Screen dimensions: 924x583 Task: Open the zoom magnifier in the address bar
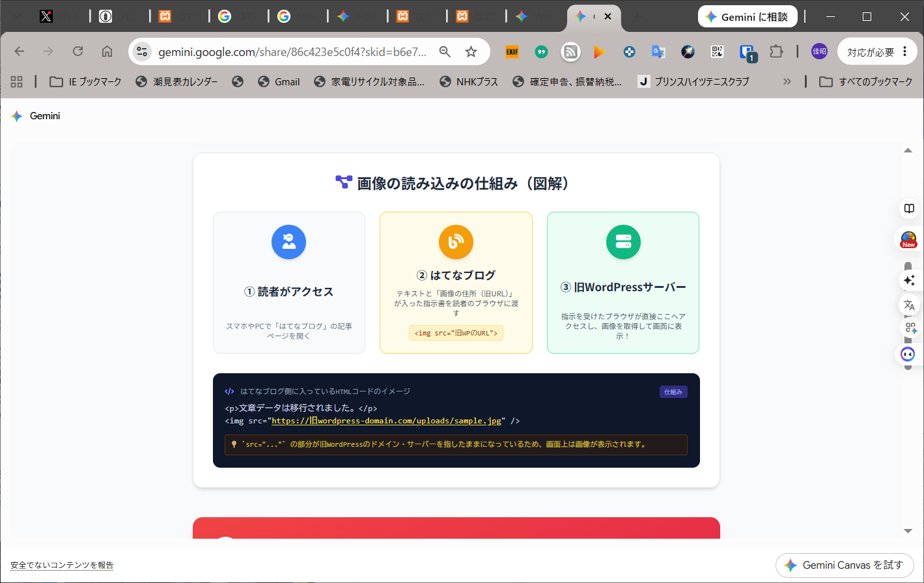coord(445,51)
